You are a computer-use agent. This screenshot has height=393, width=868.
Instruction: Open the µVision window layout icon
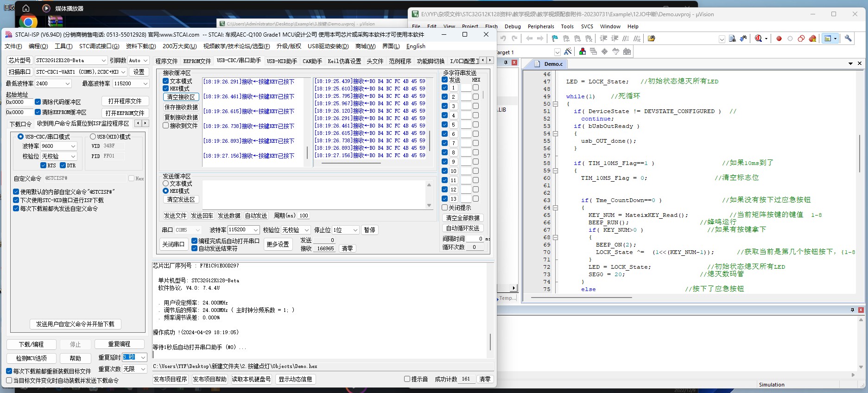tap(828, 38)
